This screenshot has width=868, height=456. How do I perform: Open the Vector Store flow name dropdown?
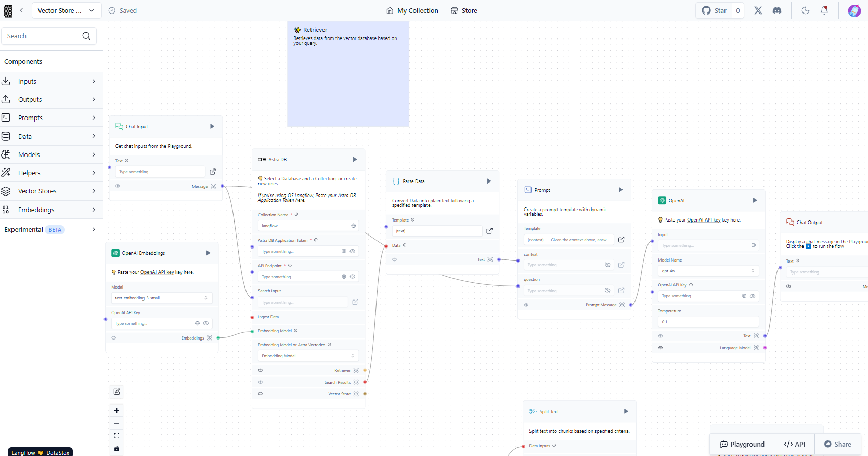[66, 10]
